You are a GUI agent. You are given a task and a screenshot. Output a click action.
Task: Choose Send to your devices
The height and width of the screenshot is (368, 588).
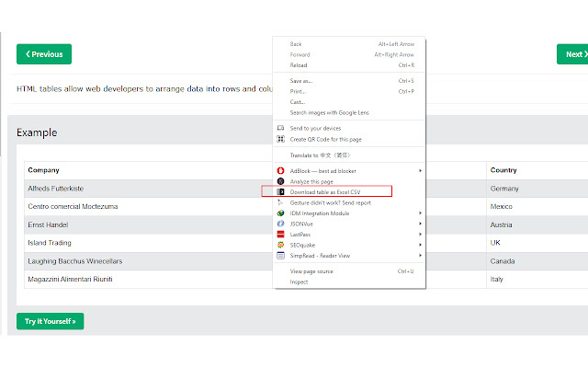point(349,128)
